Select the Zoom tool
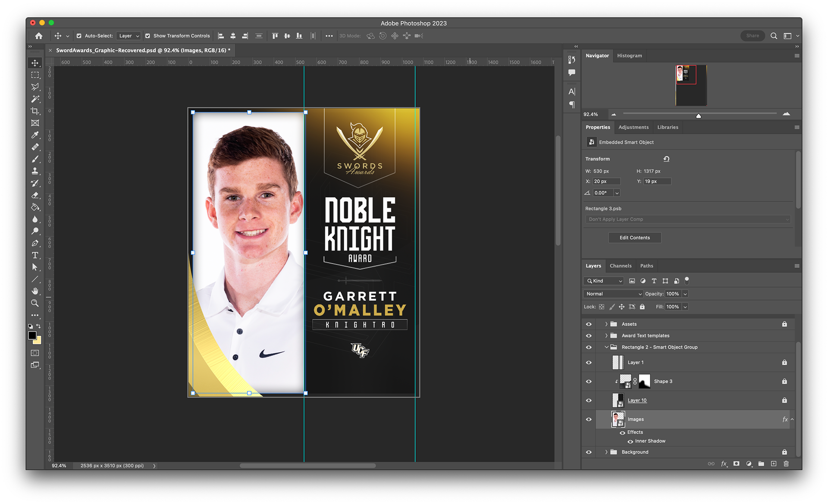 coord(35,303)
